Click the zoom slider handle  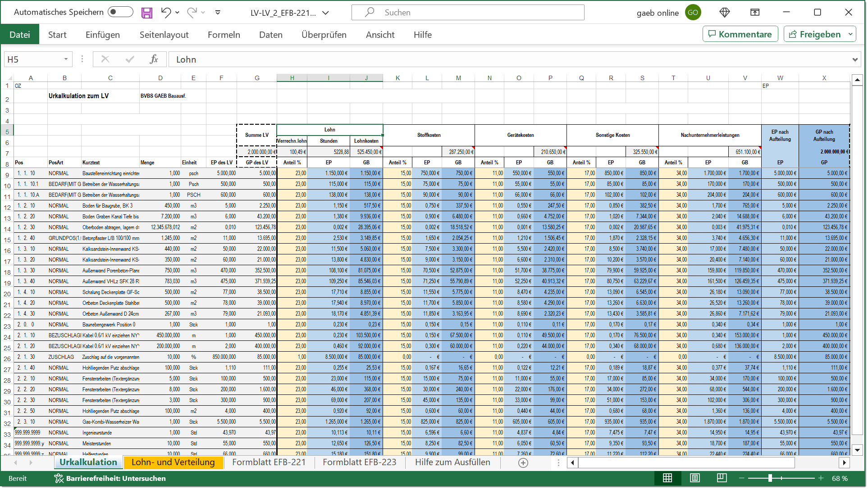coord(770,478)
